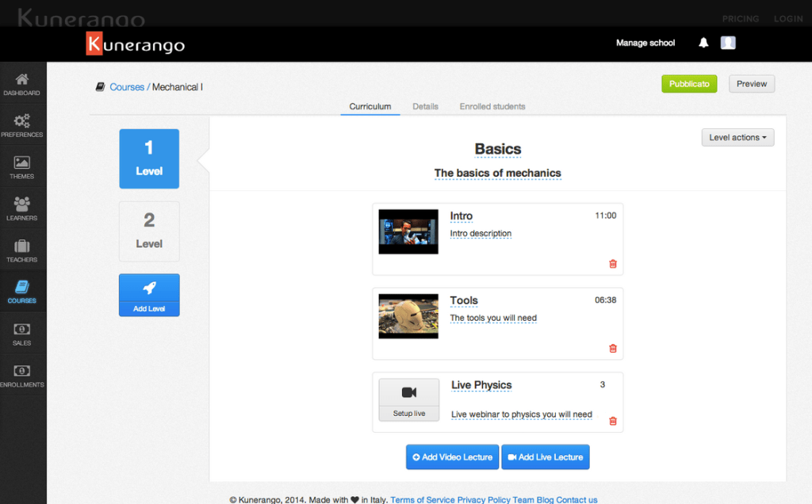Open Privacy Policy footer link
The width and height of the screenshot is (812, 504).
[x=484, y=499]
